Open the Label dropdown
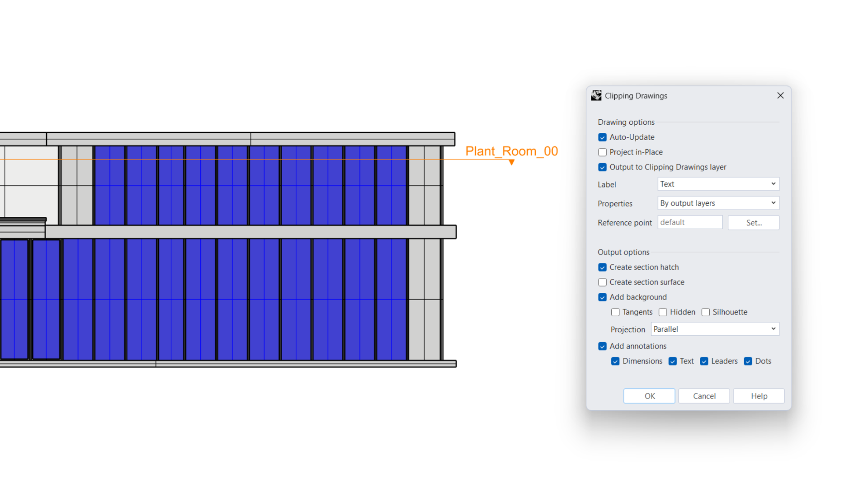The width and height of the screenshot is (868, 488). click(718, 184)
